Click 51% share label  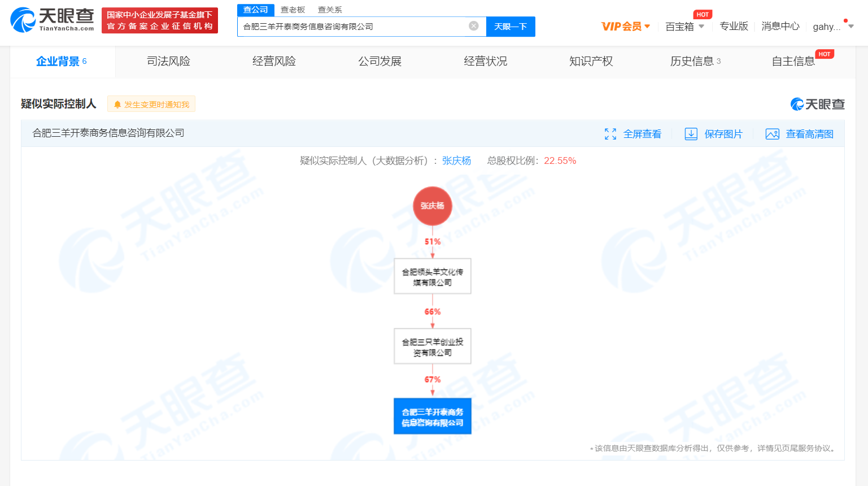pyautogui.click(x=433, y=241)
